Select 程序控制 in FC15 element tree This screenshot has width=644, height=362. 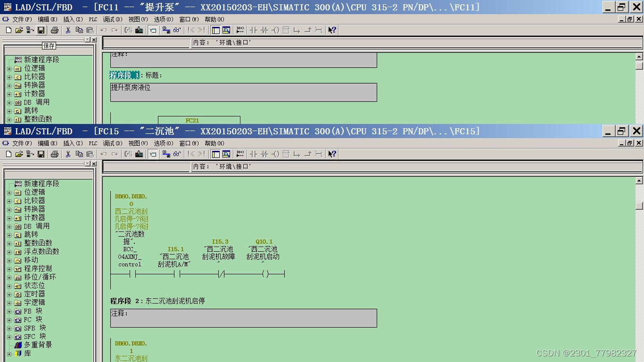(x=38, y=269)
